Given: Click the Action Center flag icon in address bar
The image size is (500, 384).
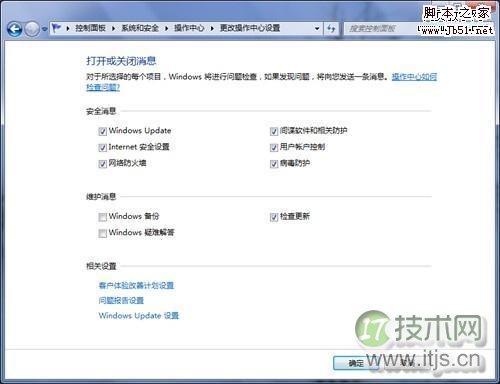Looking at the screenshot, I should (x=57, y=28).
